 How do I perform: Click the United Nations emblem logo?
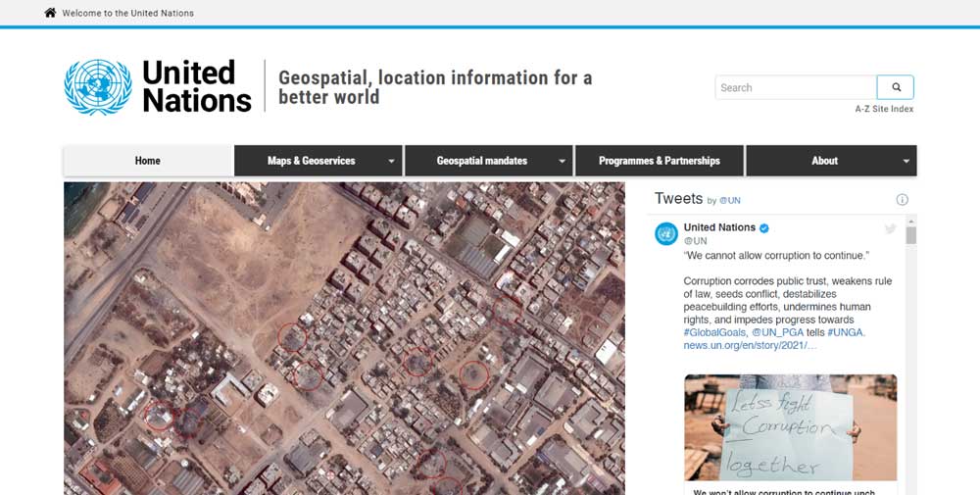97,87
